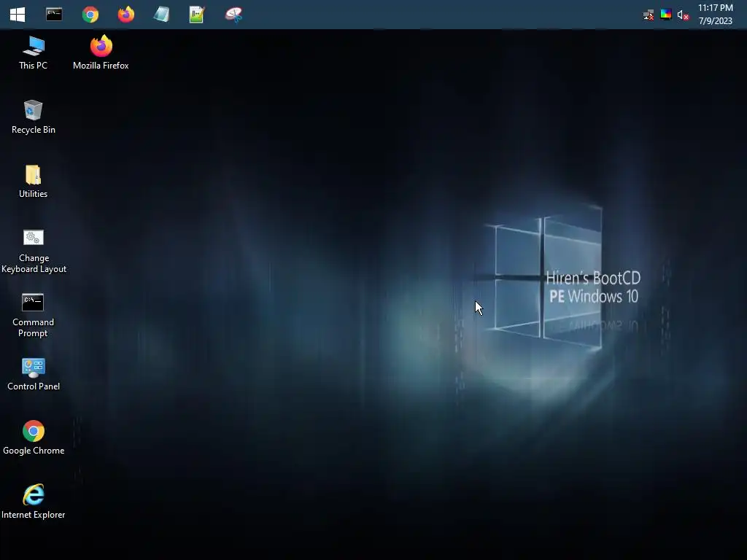The width and height of the screenshot is (747, 560).
Task: Select the Control Panel desktop icon
Action: click(34, 374)
